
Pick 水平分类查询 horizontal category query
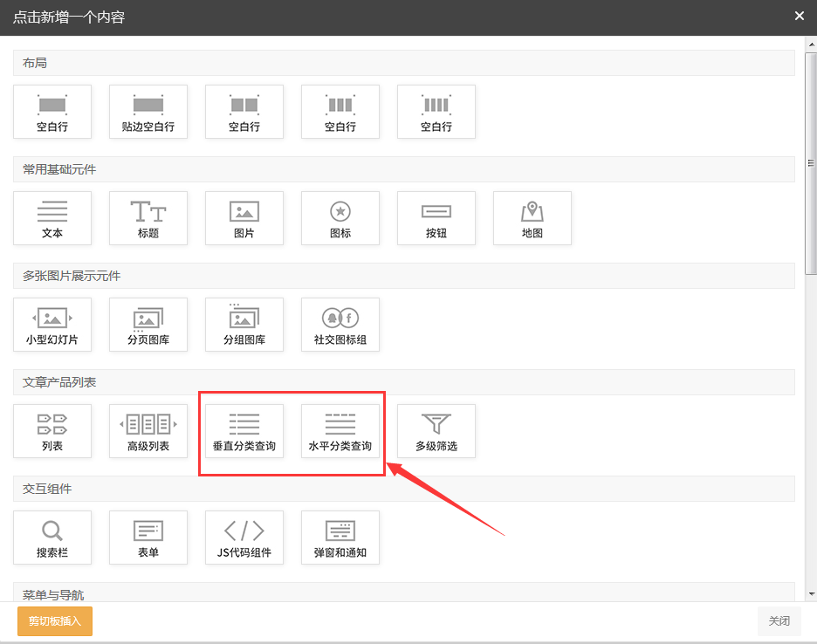340,431
